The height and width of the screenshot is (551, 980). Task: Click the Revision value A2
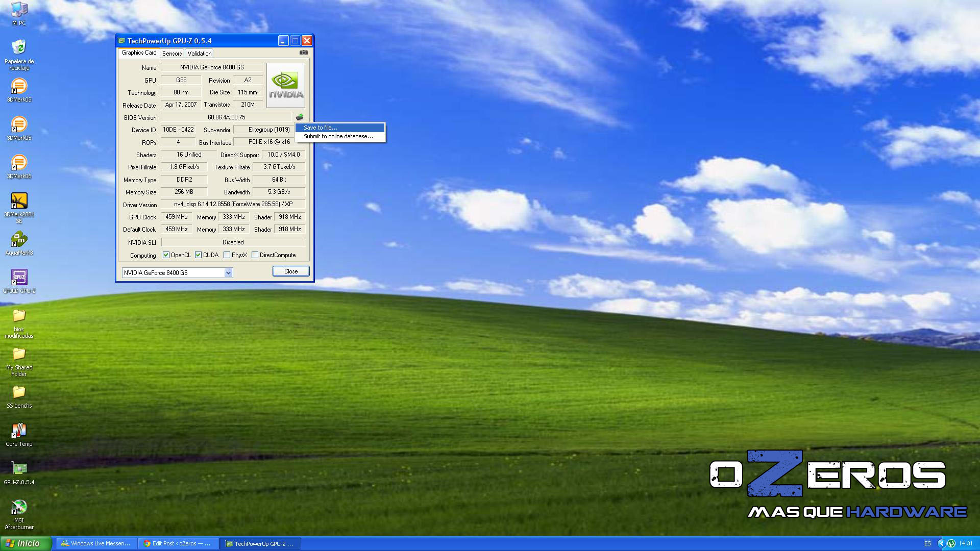click(x=248, y=80)
